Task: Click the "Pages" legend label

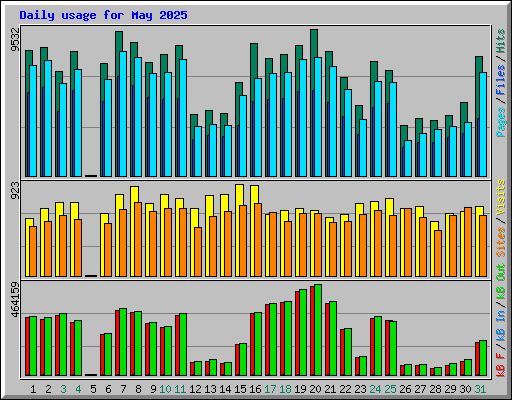Action: (x=501, y=122)
